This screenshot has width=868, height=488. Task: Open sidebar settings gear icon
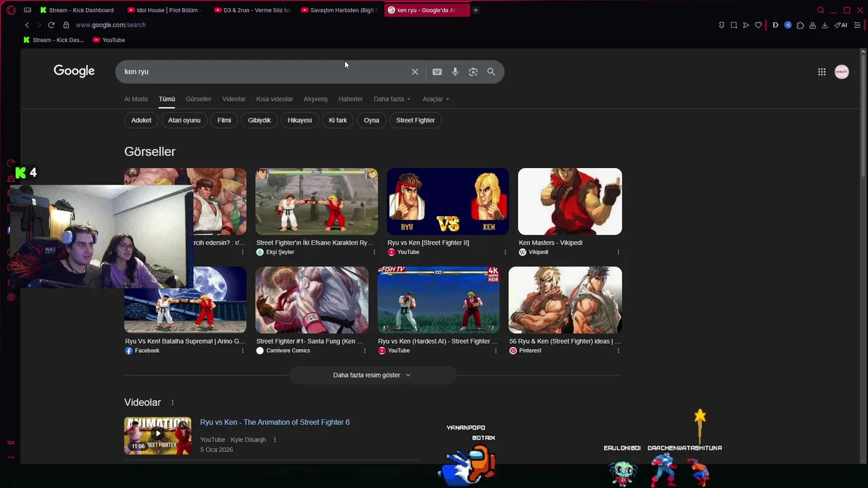click(11, 297)
